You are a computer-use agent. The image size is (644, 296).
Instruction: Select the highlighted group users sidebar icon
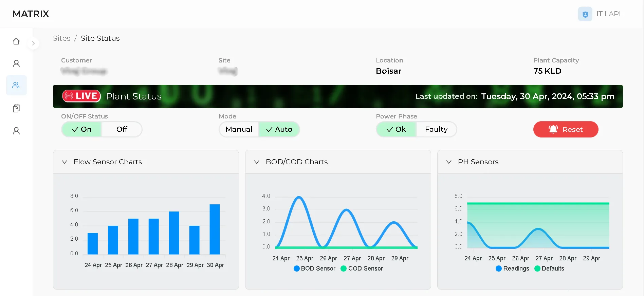[x=16, y=85]
